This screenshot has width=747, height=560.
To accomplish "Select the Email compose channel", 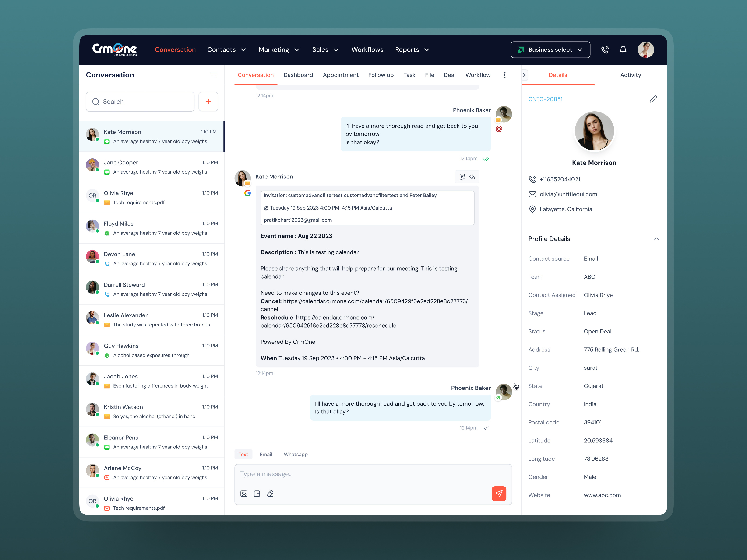I will pos(266,454).
